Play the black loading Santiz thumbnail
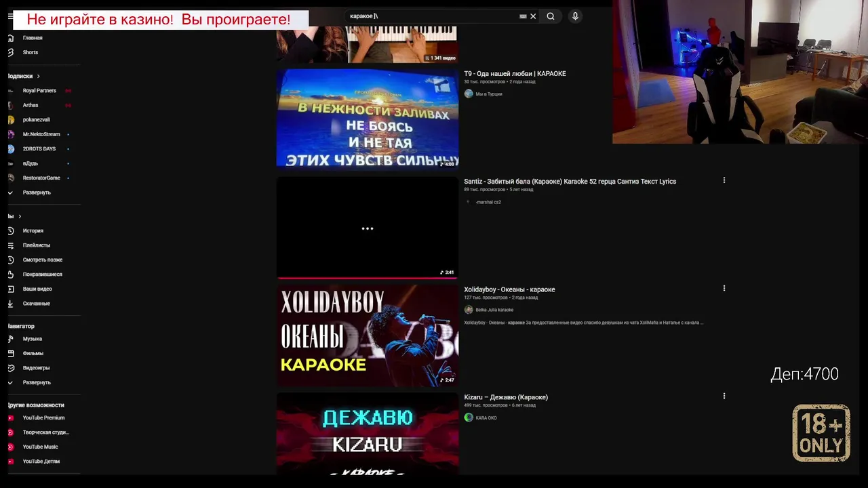The width and height of the screenshot is (868, 488). [x=368, y=228]
